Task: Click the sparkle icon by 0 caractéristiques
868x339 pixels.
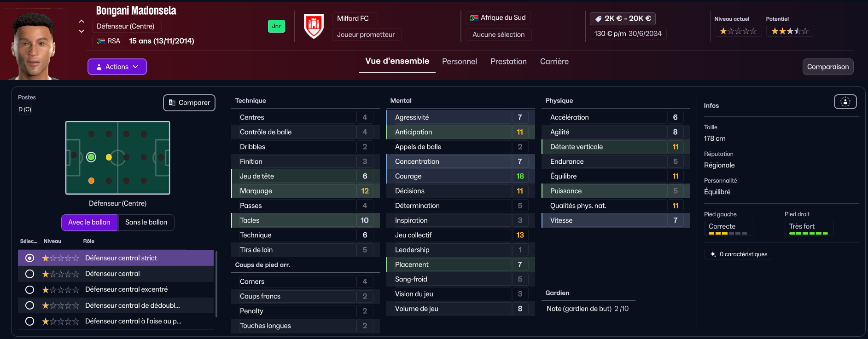Action: (x=713, y=254)
